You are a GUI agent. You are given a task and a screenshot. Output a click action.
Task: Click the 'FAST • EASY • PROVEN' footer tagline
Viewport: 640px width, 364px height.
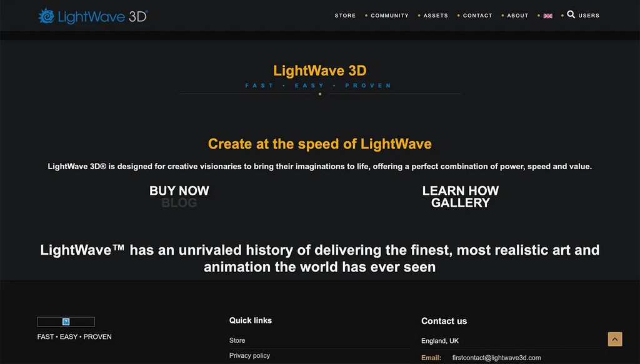74,337
